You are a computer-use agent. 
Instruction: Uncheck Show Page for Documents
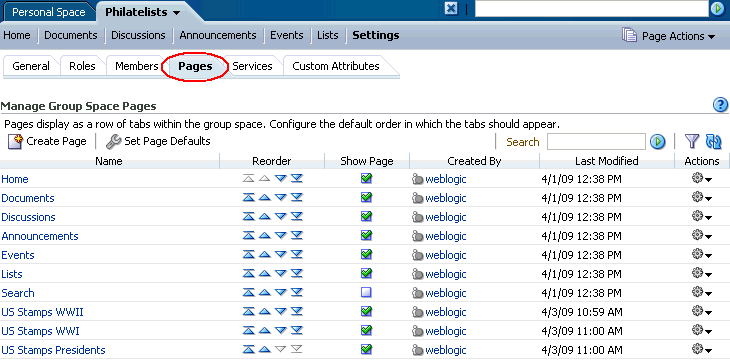pos(366,197)
